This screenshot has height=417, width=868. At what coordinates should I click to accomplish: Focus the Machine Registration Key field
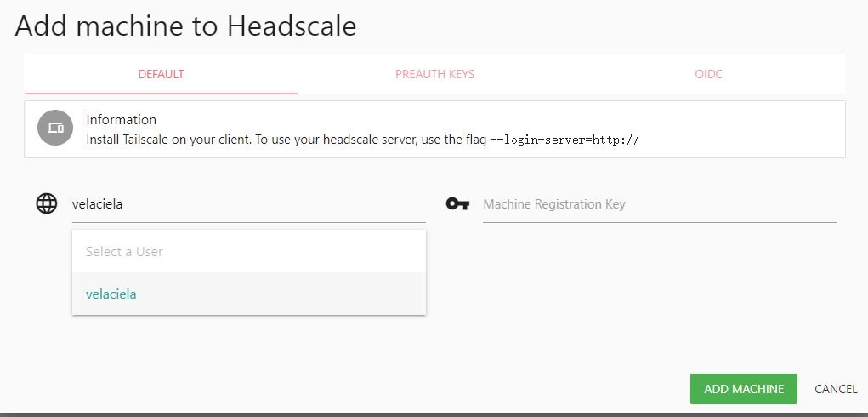pos(660,204)
